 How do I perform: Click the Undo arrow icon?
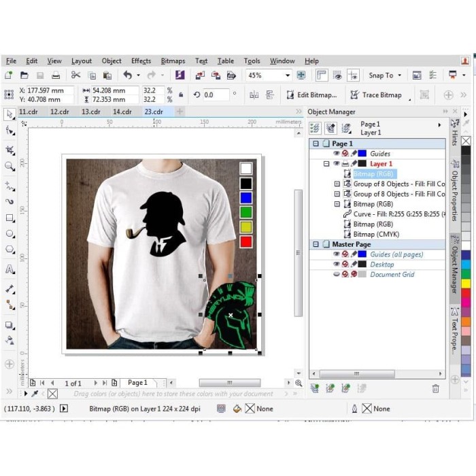pos(127,75)
